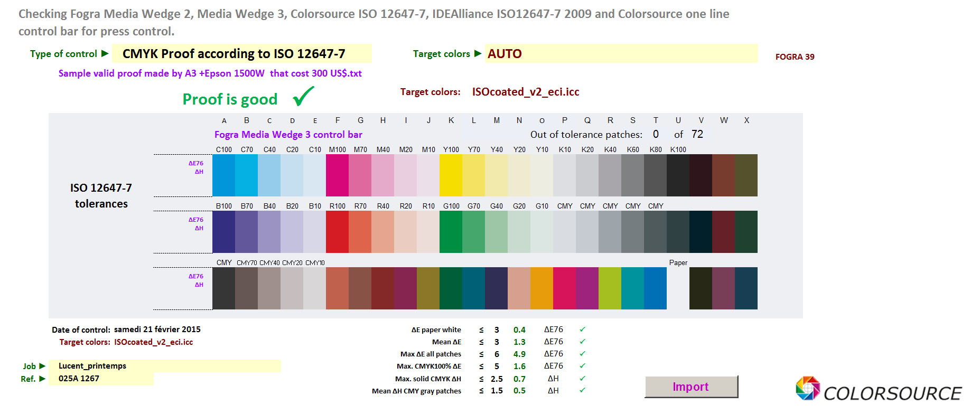
Task: Click the arrow next to Job label
Action: 42,366
